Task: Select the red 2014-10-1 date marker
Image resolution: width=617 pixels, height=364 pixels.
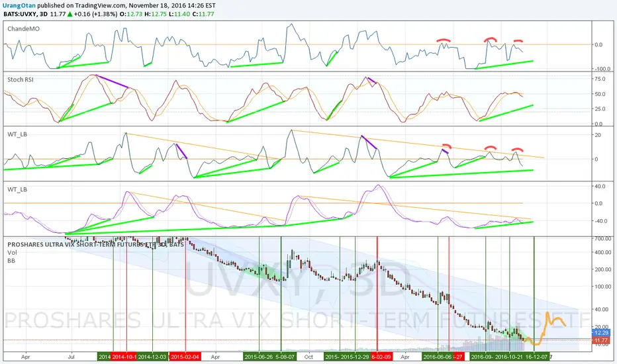Action: coord(124,357)
